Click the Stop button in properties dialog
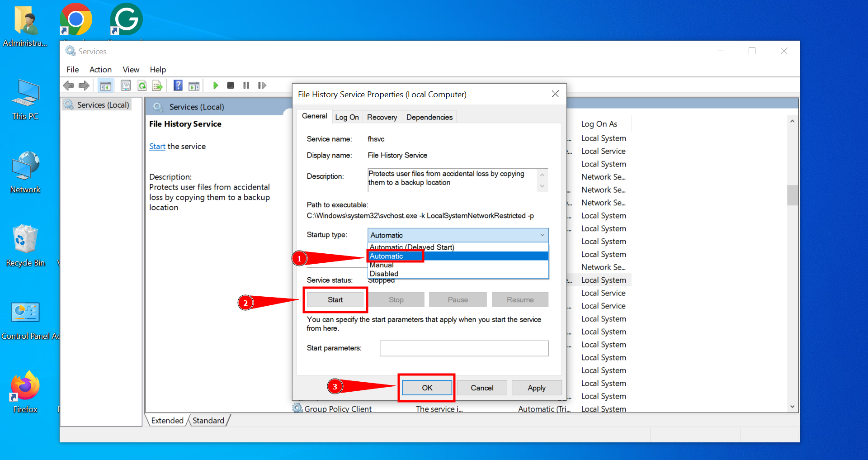The height and width of the screenshot is (460, 868). click(x=396, y=300)
